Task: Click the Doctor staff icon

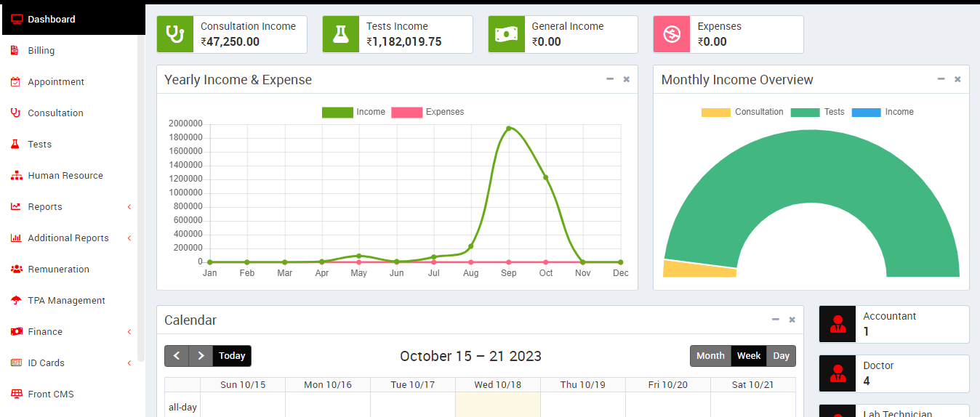Action: (x=838, y=373)
